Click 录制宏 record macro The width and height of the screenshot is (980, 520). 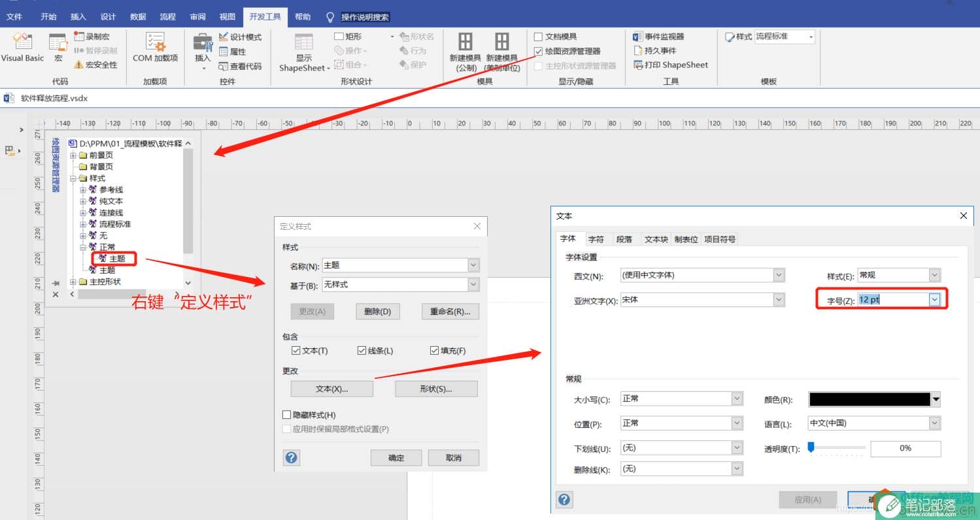tap(92, 37)
